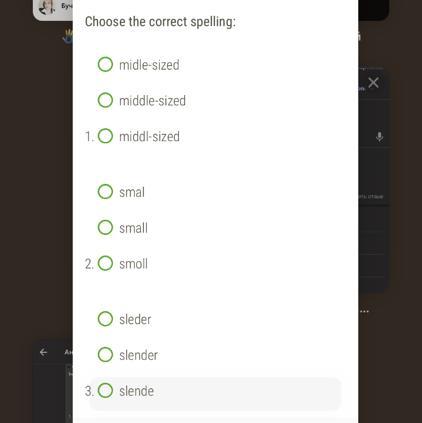Select the 'slender' radio button
Image resolution: width=422 pixels, height=423 pixels.
pyautogui.click(x=105, y=355)
